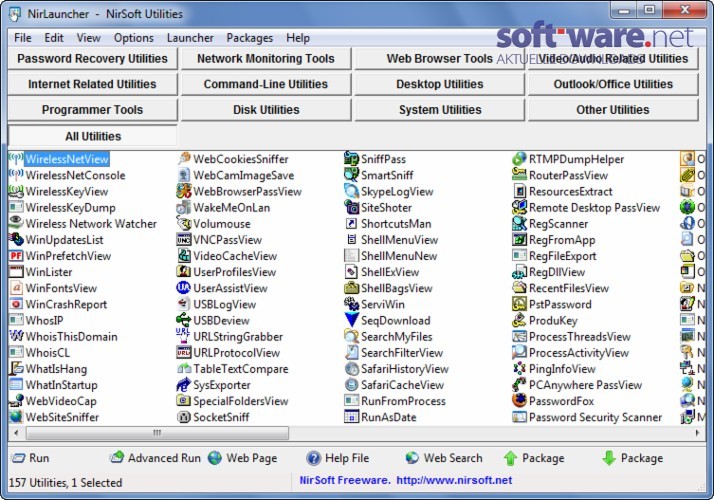The width and height of the screenshot is (714, 500).
Task: Switch to Password Recovery Utilities category
Action: click(92, 59)
